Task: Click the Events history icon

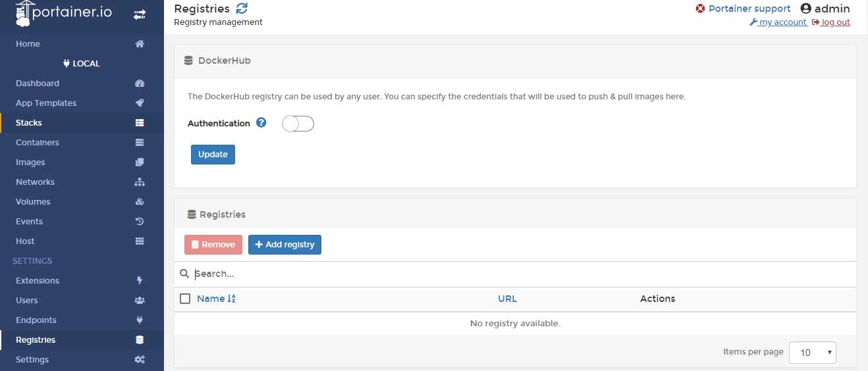Action: coord(139,222)
